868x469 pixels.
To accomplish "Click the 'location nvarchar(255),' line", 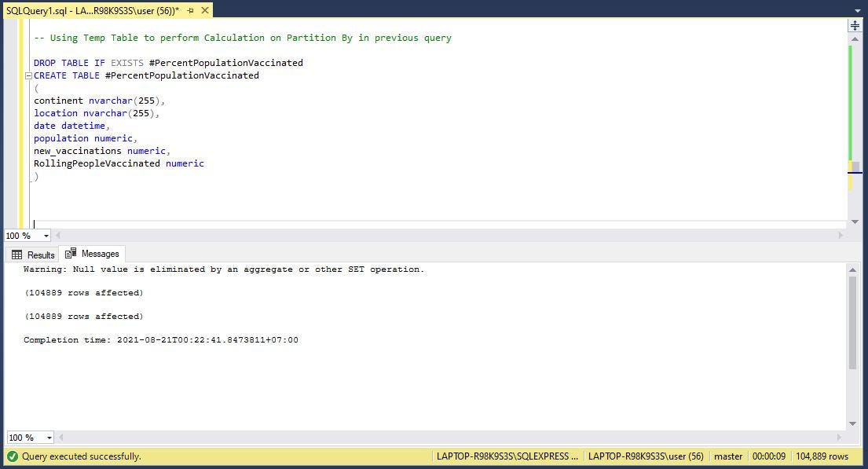I will click(x=97, y=113).
